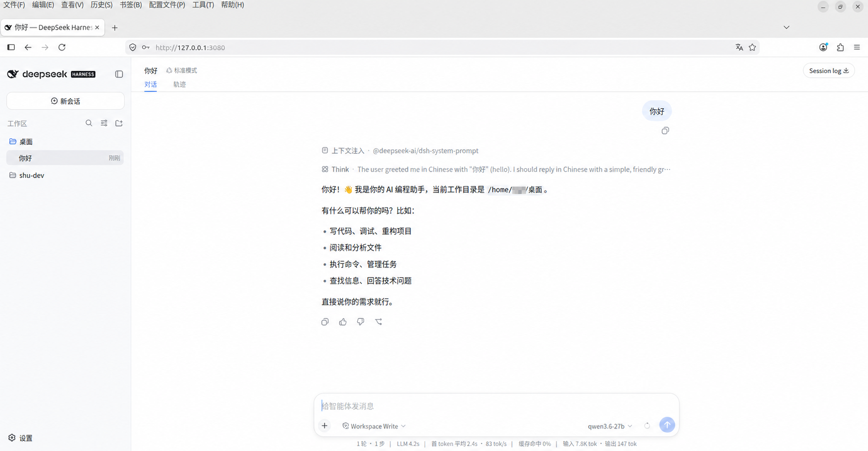This screenshot has height=451, width=868.
Task: Open the 文件(F) menu
Action: tap(14, 5)
